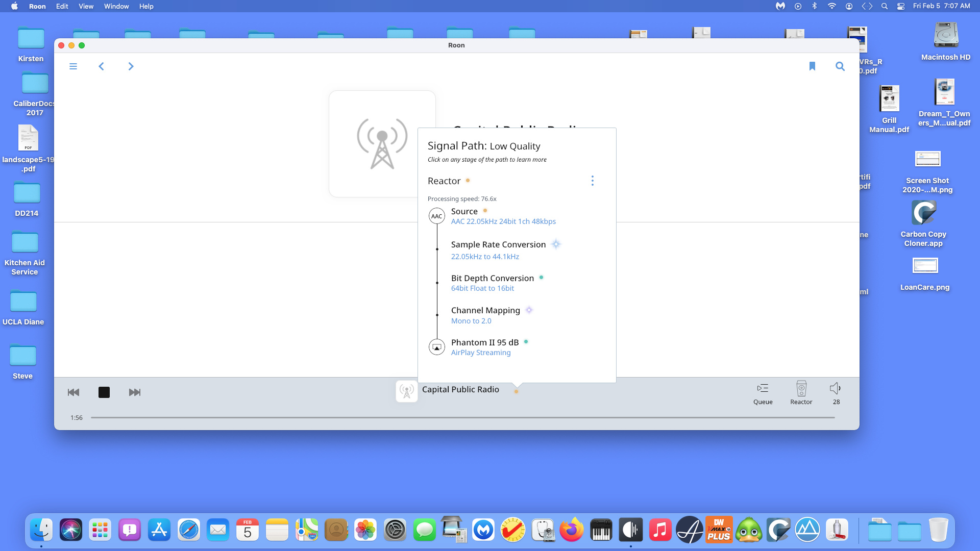
Task: Skip to previous track
Action: (73, 392)
